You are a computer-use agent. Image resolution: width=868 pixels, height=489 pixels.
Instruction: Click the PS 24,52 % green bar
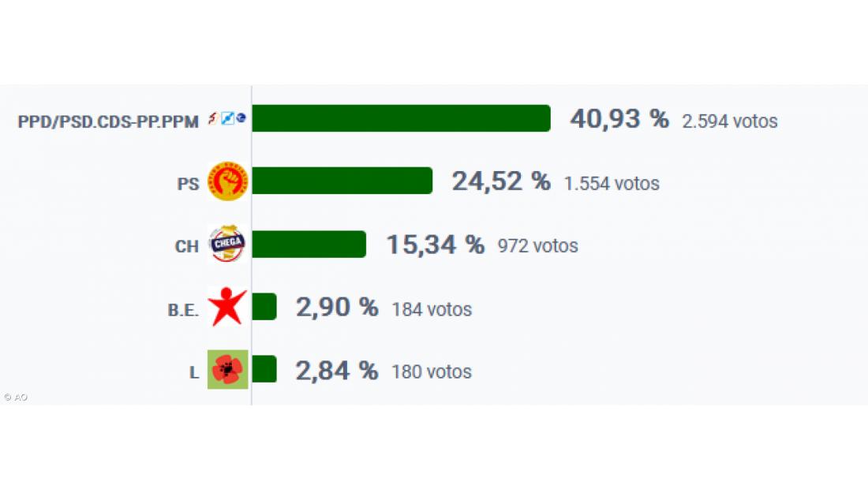[342, 181]
